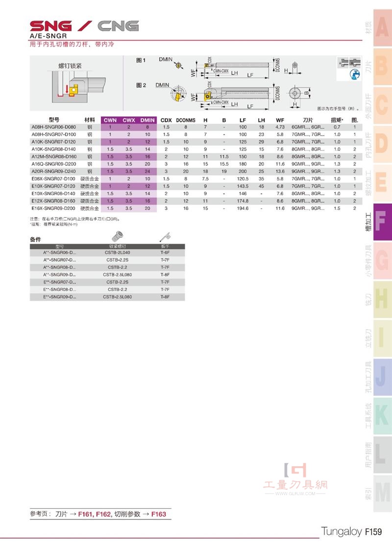Click the Tungaloy F159 page footer
The height and width of the screenshot is (549, 392).
(x=351, y=531)
